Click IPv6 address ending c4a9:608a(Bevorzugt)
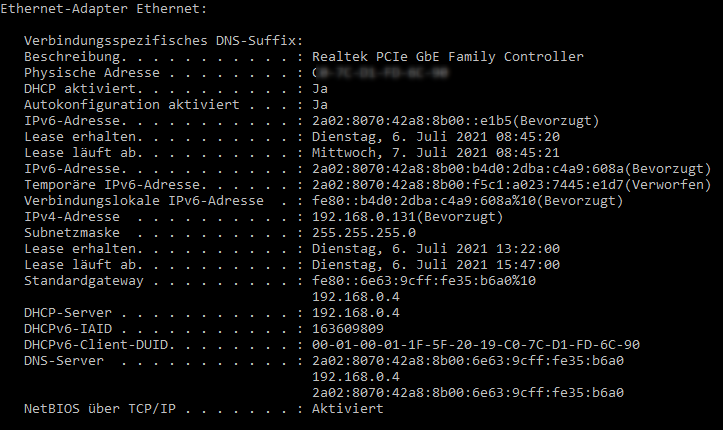 (x=511, y=168)
